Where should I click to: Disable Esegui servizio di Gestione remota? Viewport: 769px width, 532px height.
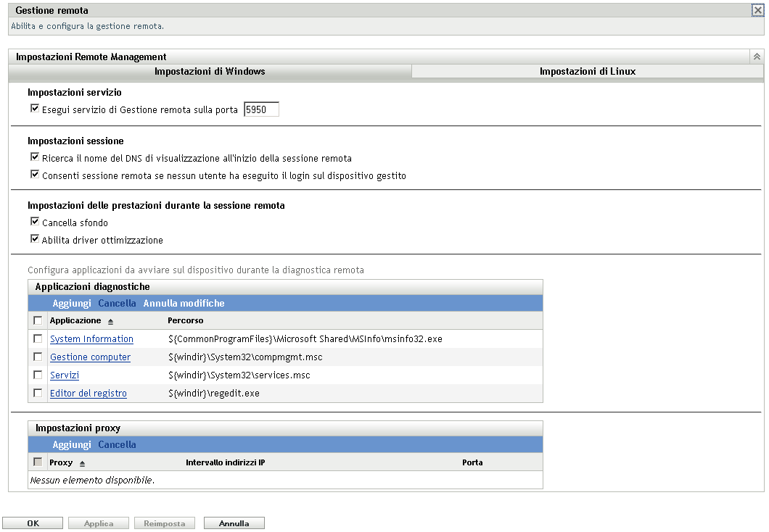click(x=34, y=108)
